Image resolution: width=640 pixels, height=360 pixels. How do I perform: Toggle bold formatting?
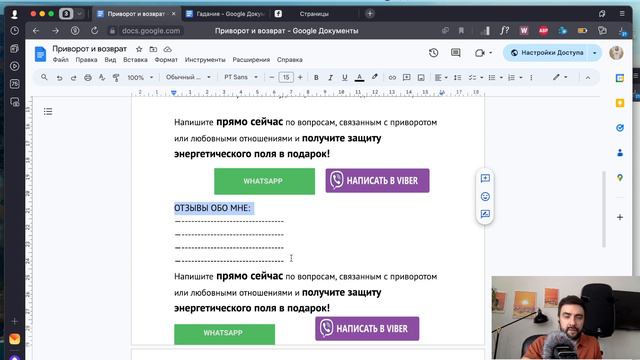(316, 78)
